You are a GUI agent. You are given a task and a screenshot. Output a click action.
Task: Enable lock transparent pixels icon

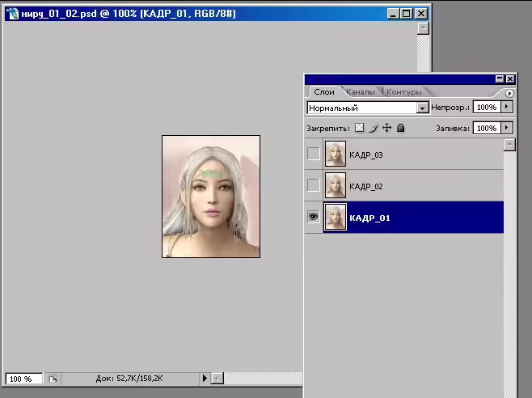pyautogui.click(x=359, y=128)
